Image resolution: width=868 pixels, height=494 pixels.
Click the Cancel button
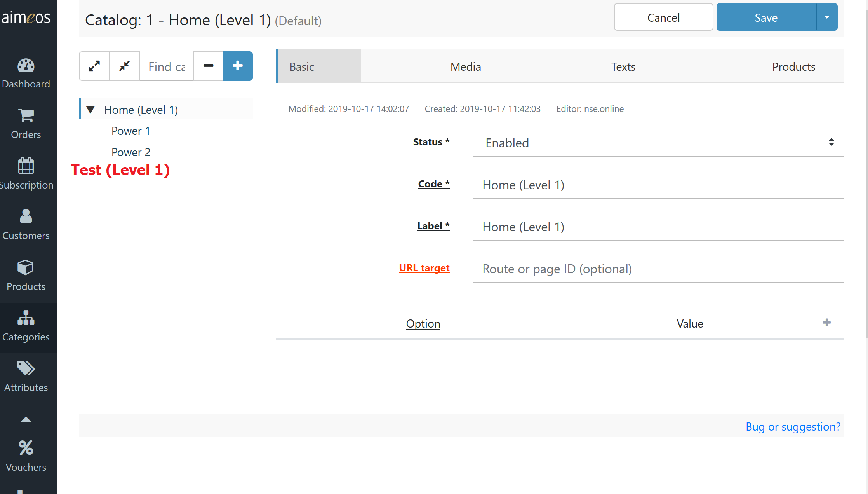point(663,17)
